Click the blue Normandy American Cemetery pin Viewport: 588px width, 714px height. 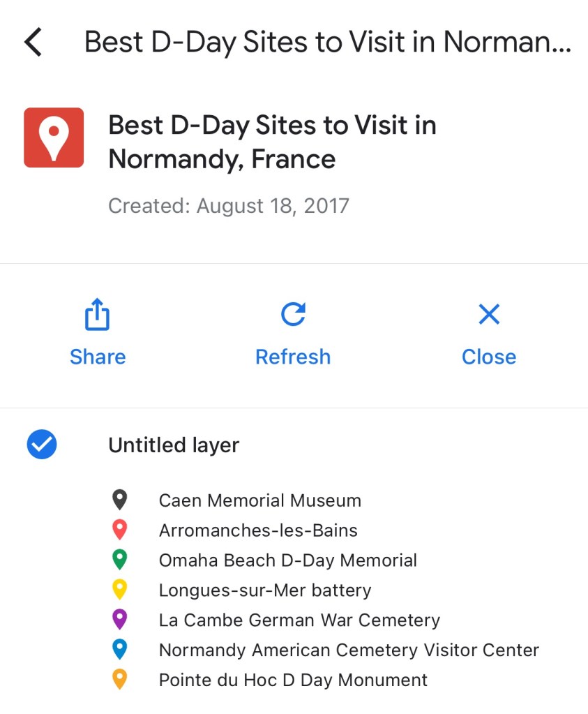click(120, 650)
